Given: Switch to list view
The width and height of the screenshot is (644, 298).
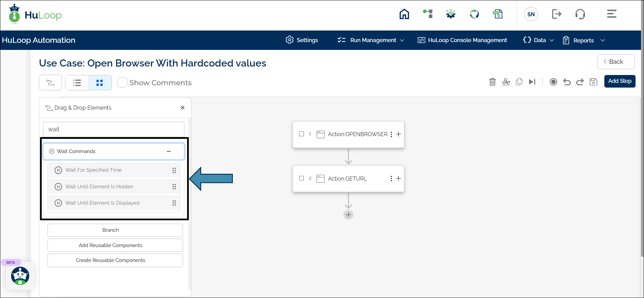Looking at the screenshot, I should [77, 82].
